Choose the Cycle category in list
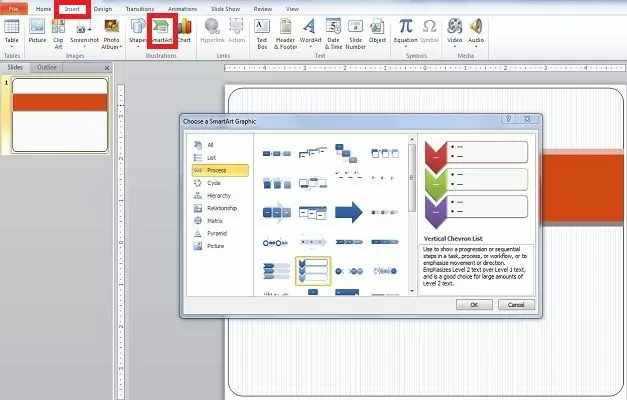 pos(215,182)
